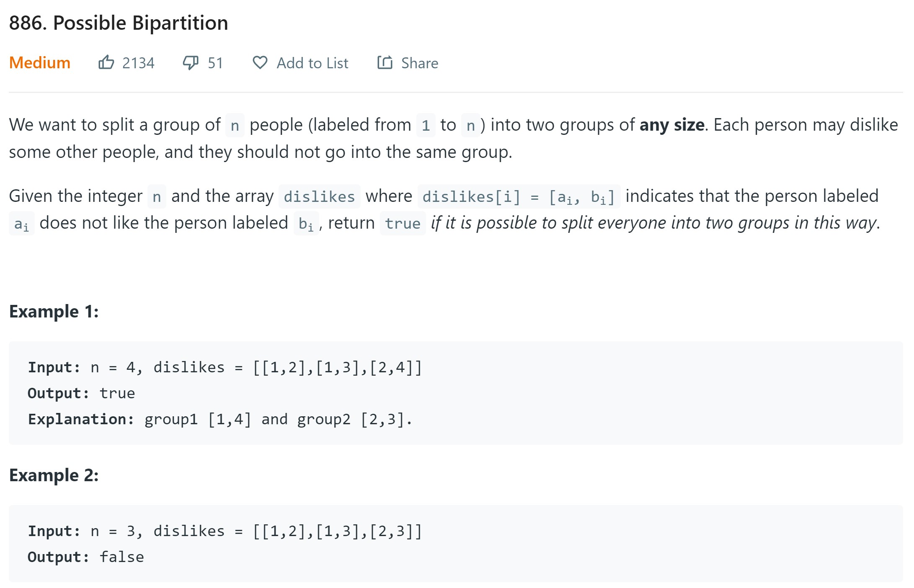The width and height of the screenshot is (914, 588).
Task: Click the 51 dislikes count
Action: coord(215,63)
